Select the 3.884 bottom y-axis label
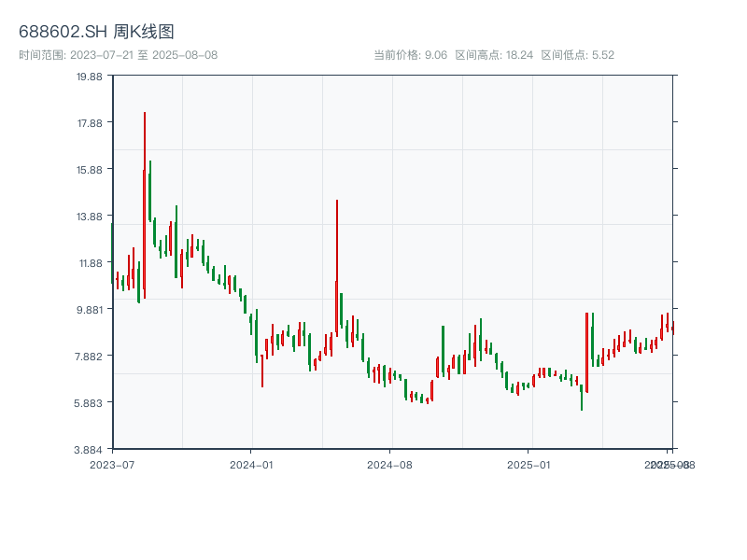This screenshot has width=747, height=560. (90, 450)
